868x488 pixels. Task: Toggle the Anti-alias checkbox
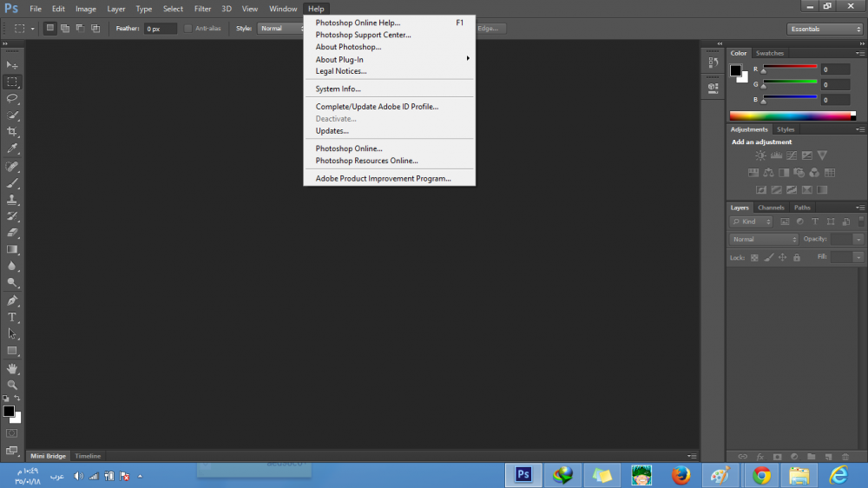[188, 29]
